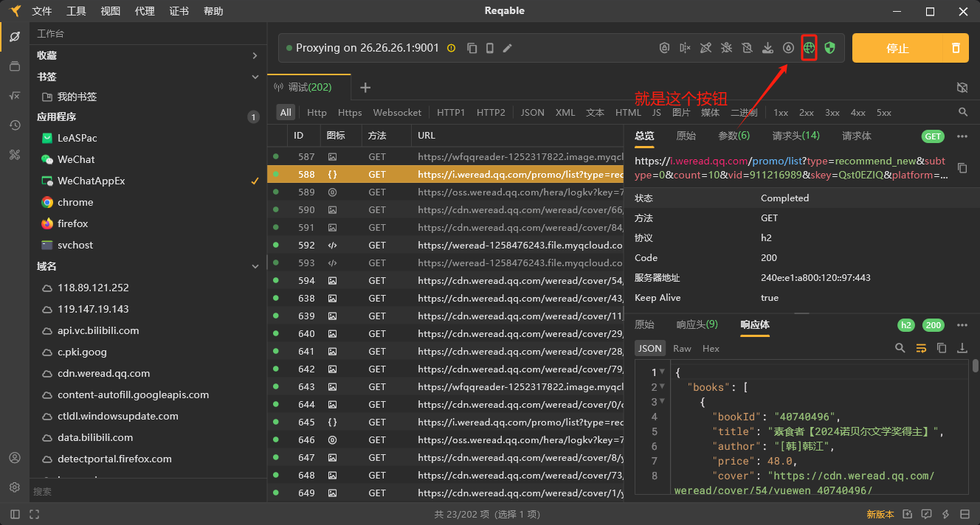Screen dimensions: 980x525
Task: Toggle the droplet throttle icon
Action: (x=789, y=48)
